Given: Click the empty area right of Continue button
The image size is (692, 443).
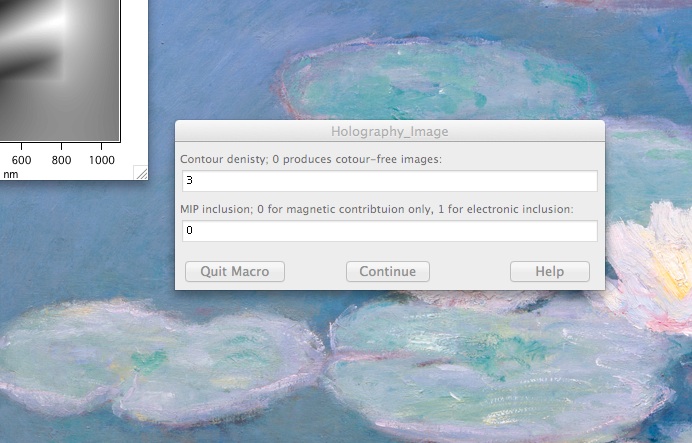Looking at the screenshot, I should point(470,271).
